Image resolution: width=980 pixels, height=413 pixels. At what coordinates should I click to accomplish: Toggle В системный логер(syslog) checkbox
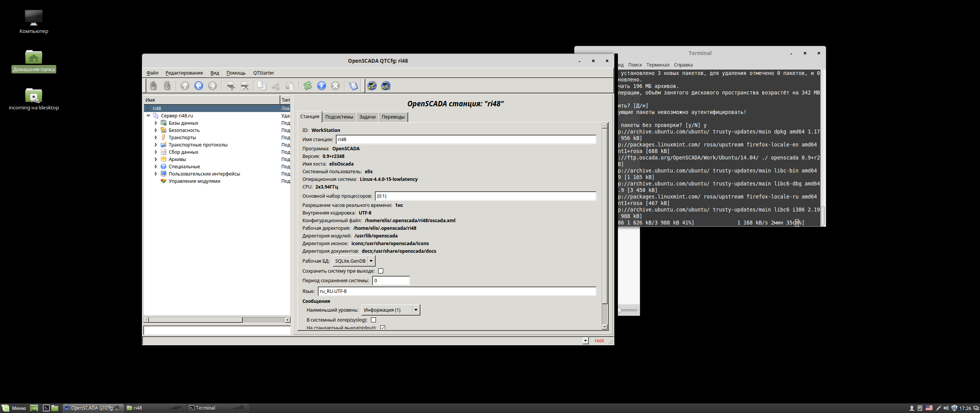[x=373, y=320]
